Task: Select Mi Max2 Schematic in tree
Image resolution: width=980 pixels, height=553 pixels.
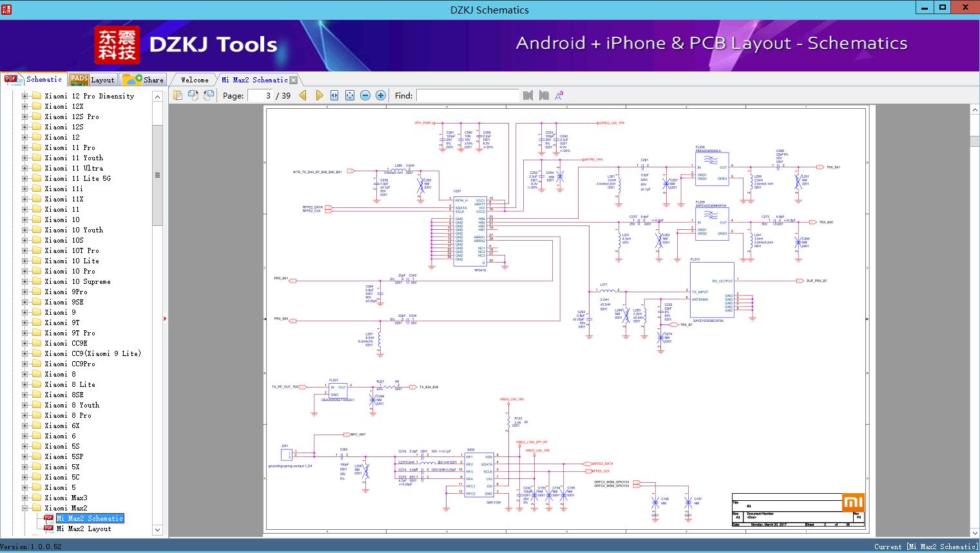Action: pyautogui.click(x=90, y=518)
